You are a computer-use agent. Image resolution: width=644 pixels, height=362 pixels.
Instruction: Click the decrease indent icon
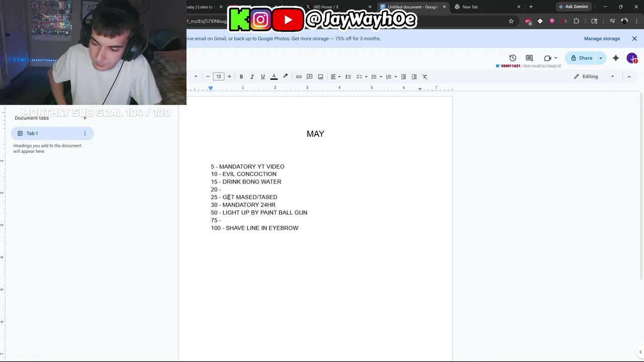(x=404, y=76)
